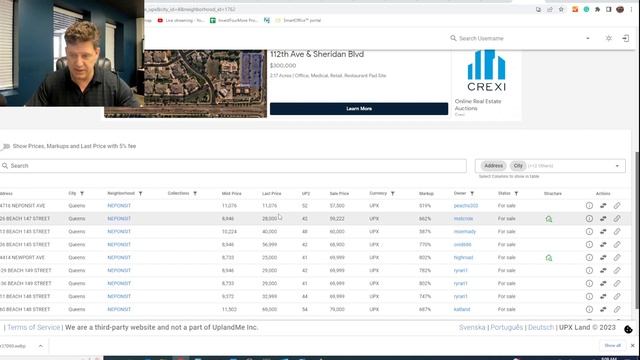This screenshot has height=360, width=640.
Task: Open info for 4414 Newport Ave row
Action: click(589, 258)
